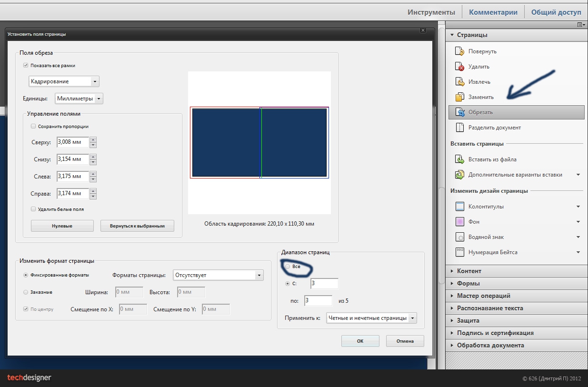Switch to the Комментарии tab
The width and height of the screenshot is (588, 387).
493,12
